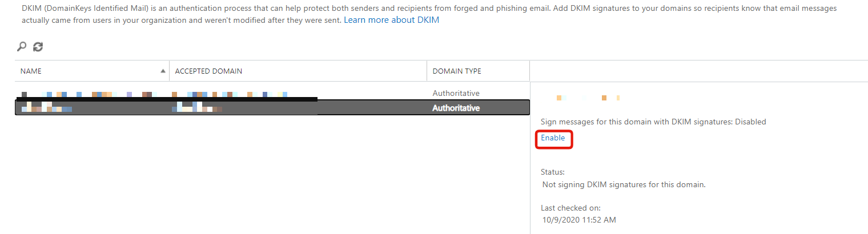
Task: Click the Last checked on label
Action: pyautogui.click(x=570, y=208)
